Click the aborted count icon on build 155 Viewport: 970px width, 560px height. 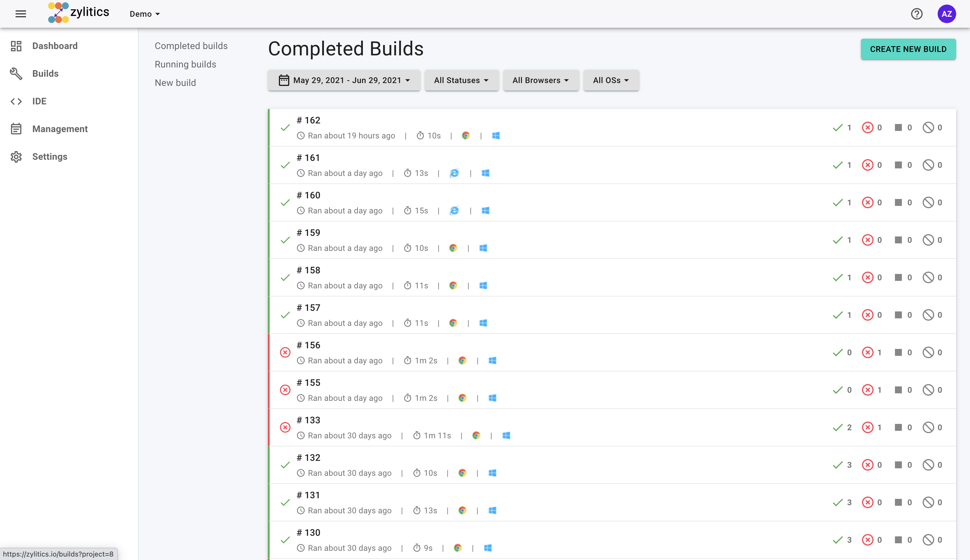click(928, 390)
